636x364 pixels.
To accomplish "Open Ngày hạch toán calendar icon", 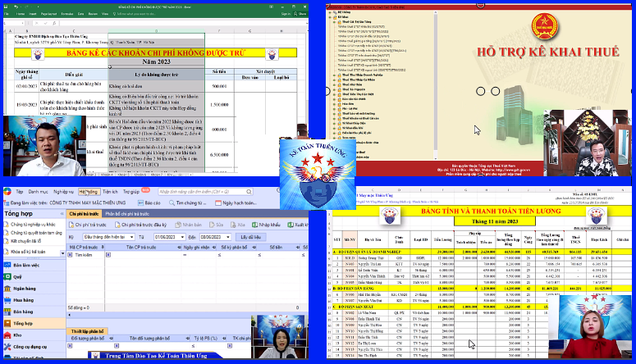I will point(218,202).
